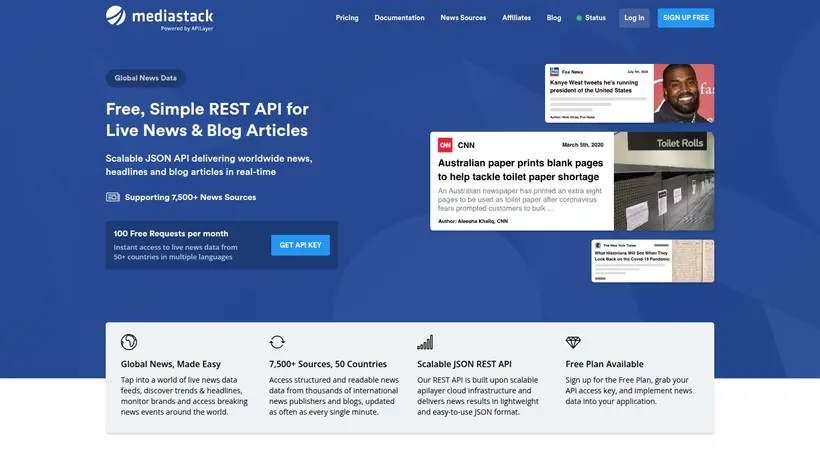The image size is (820, 461).
Task: Check the Status page link
Action: [595, 18]
